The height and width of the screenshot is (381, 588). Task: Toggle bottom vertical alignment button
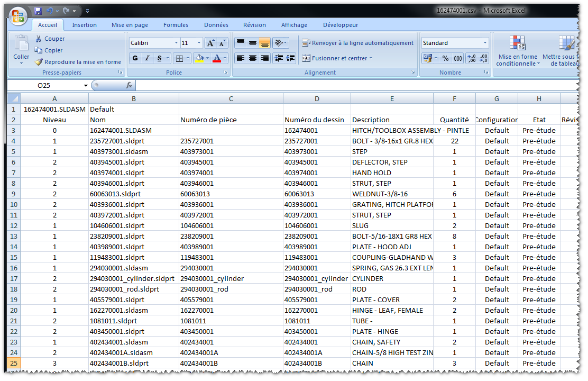(x=265, y=43)
